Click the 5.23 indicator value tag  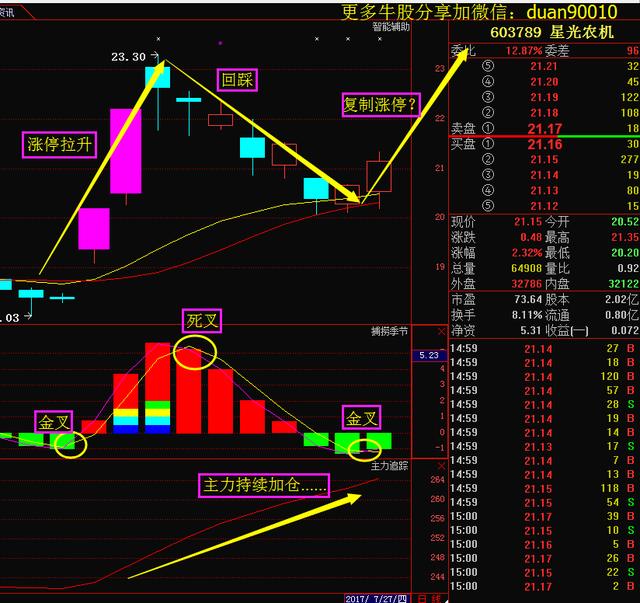click(429, 354)
